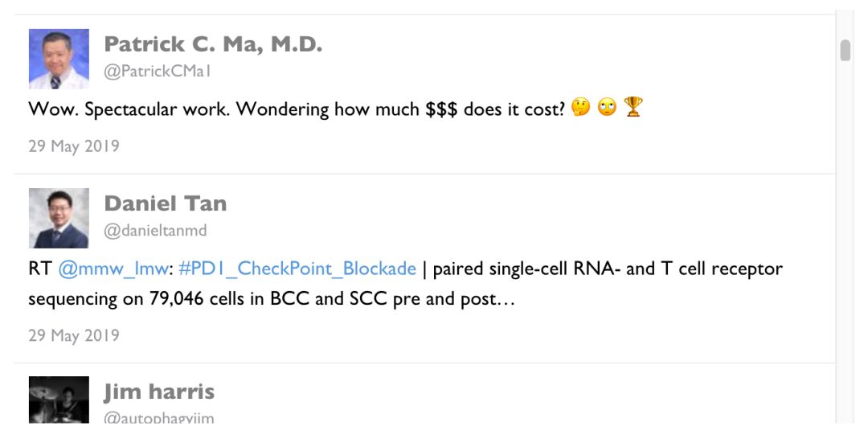Viewport: 868px width, 439px height.
Task: Visit the @PatrickCMa1 handle
Action: coord(158,72)
